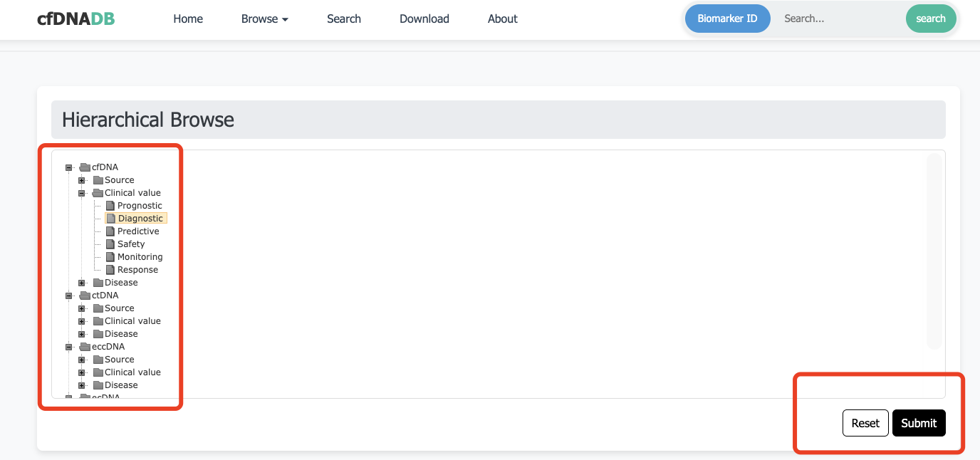
Task: Click the Clinical value folder icon under ctDNA
Action: point(98,321)
